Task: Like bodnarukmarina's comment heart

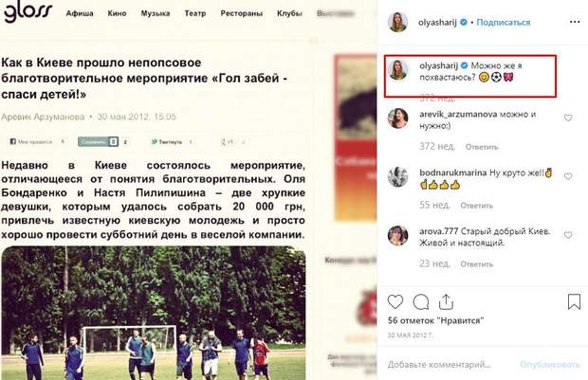Action: point(568,176)
